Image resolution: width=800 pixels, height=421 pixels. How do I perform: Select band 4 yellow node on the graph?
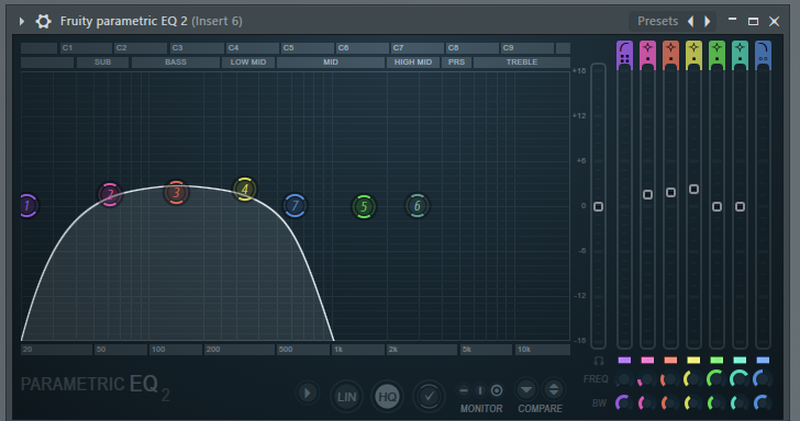click(x=244, y=189)
